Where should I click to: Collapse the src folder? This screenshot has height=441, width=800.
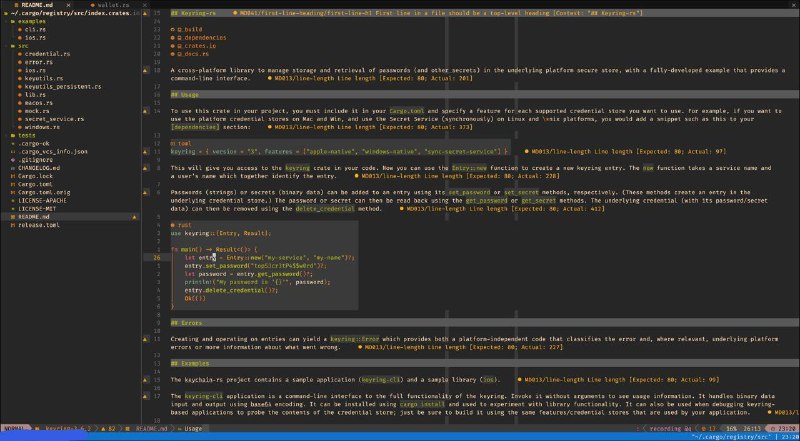[x=23, y=46]
